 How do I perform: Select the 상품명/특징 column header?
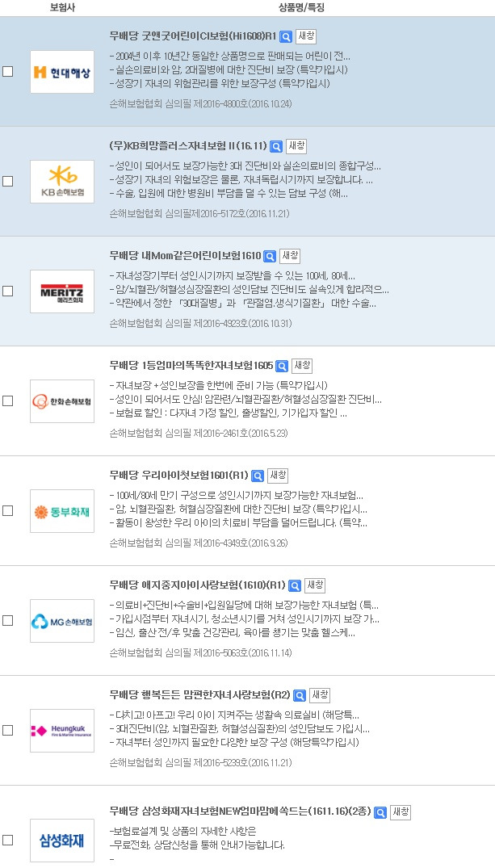tap(301, 8)
